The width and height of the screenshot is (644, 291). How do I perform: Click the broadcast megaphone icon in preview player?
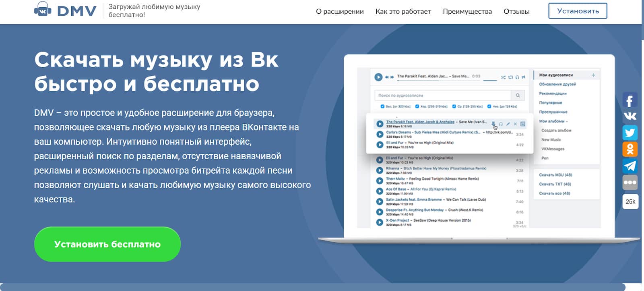(523, 77)
